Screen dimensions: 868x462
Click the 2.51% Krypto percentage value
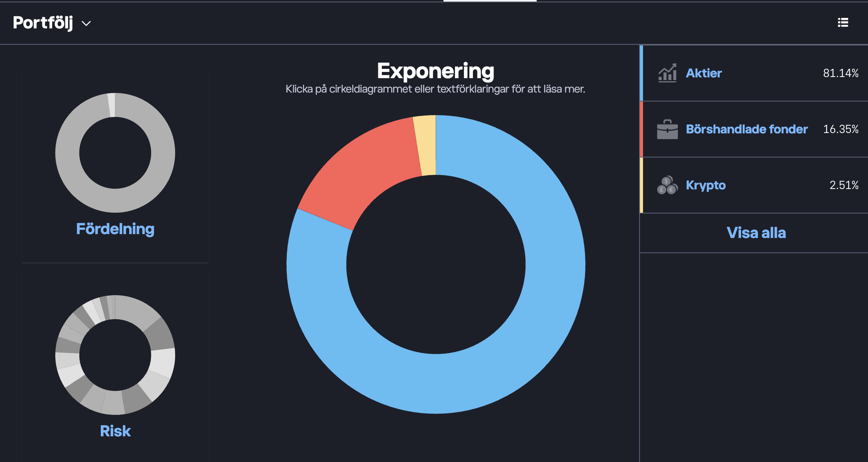point(843,185)
